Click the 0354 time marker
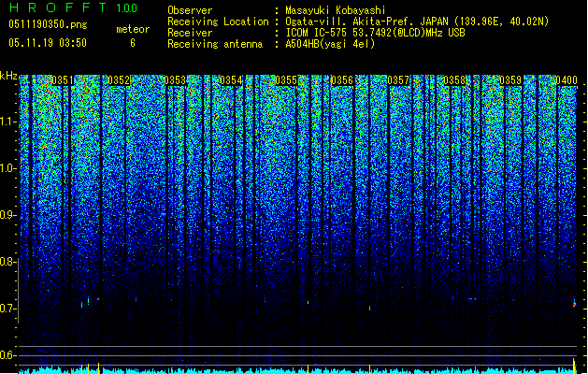The height and width of the screenshot is (374, 588). click(231, 80)
